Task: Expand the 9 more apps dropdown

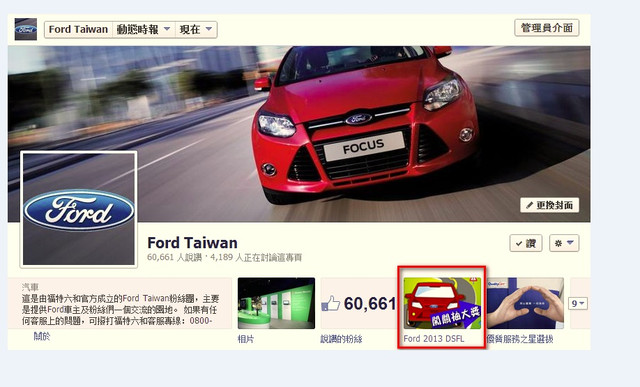Action: pos(579,303)
